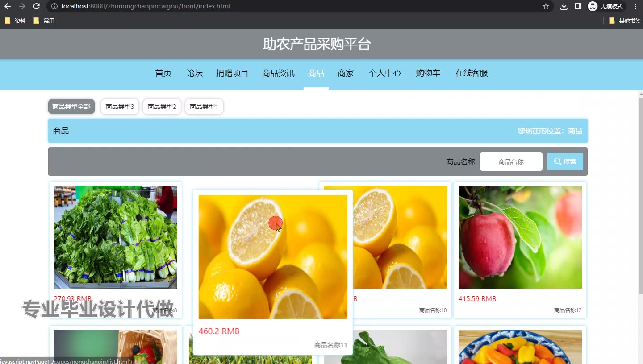The width and height of the screenshot is (643, 364).
Task: Open the Chrome three-dot menu
Action: (635, 6)
